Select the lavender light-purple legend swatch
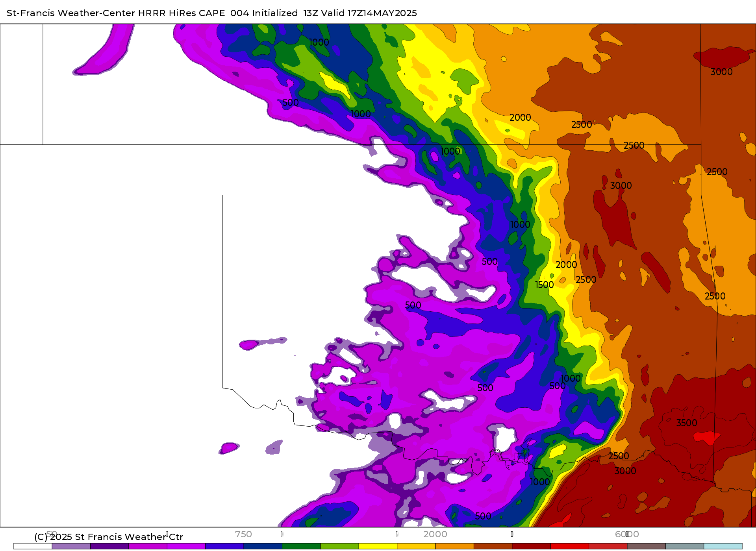The width and height of the screenshot is (756, 551). (x=71, y=546)
